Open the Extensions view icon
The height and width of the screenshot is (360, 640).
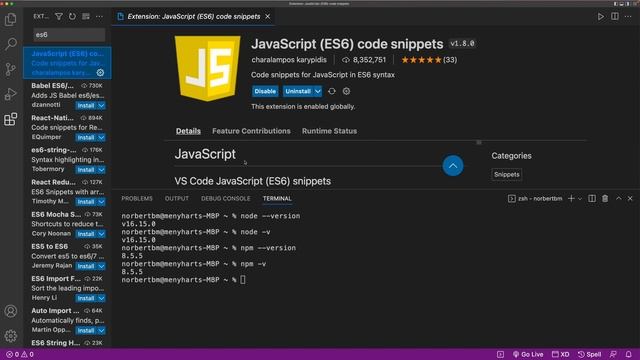tap(11, 119)
